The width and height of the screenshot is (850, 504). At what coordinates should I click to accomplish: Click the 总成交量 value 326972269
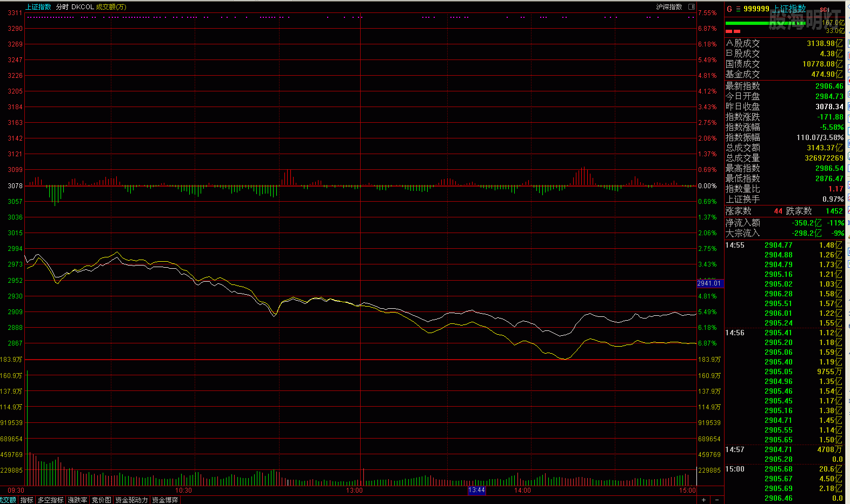coord(824,158)
